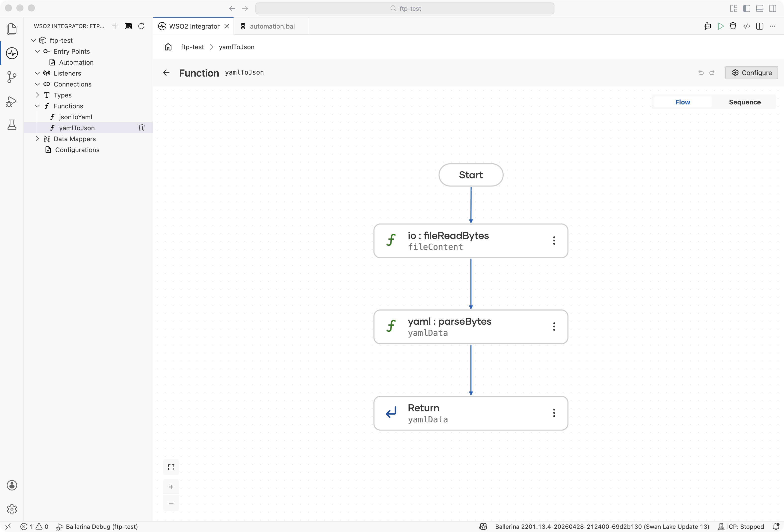Open the Configure button for the function
The height and width of the screenshot is (532, 784).
tap(751, 73)
